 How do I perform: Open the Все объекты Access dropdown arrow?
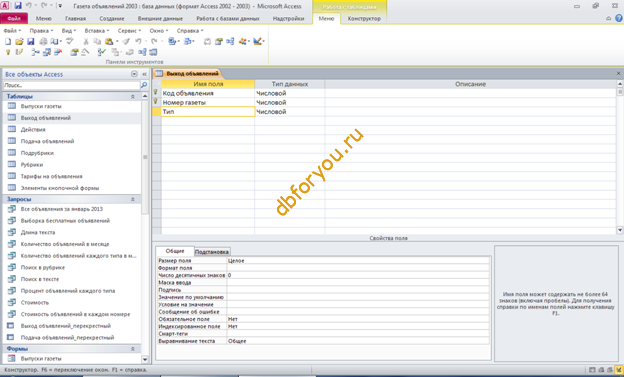[134, 74]
